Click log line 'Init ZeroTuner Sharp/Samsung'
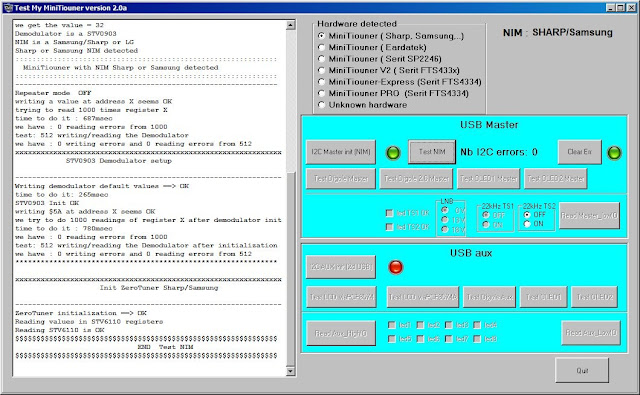The image size is (640, 395). [159, 288]
